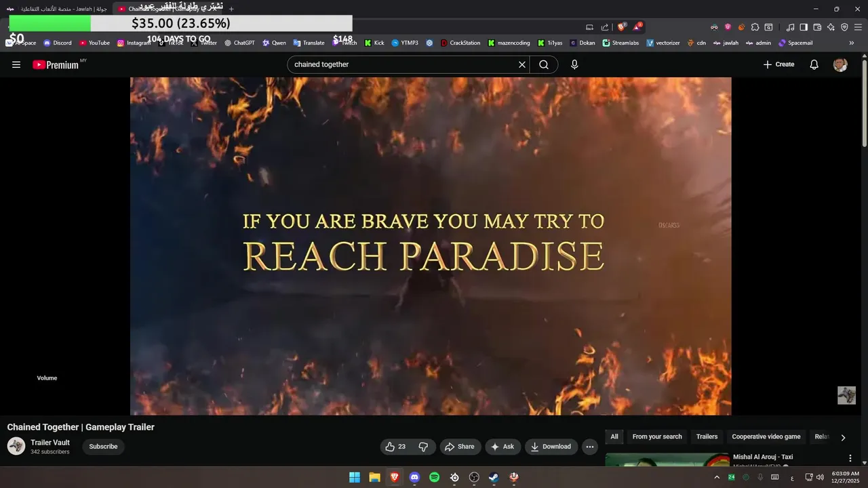This screenshot has width=868, height=488.
Task: Open the Instagram bookmark
Action: 134,43
